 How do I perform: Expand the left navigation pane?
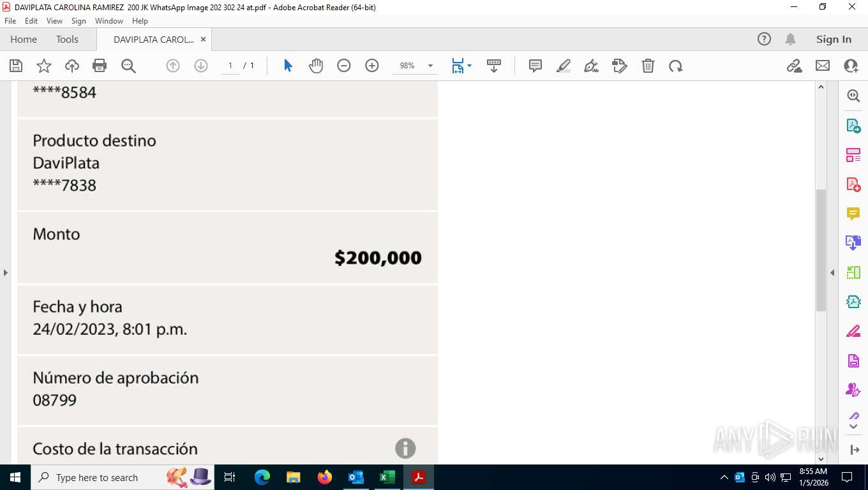(x=6, y=272)
